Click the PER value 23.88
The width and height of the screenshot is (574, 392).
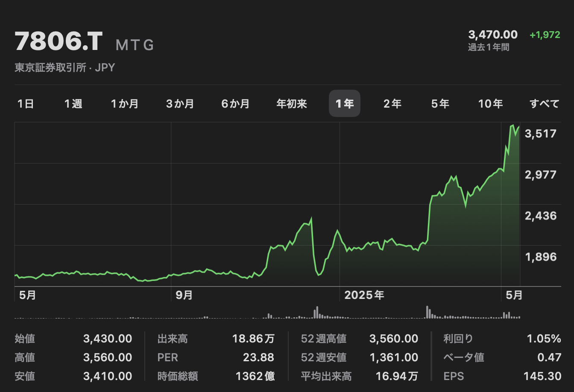tap(259, 357)
